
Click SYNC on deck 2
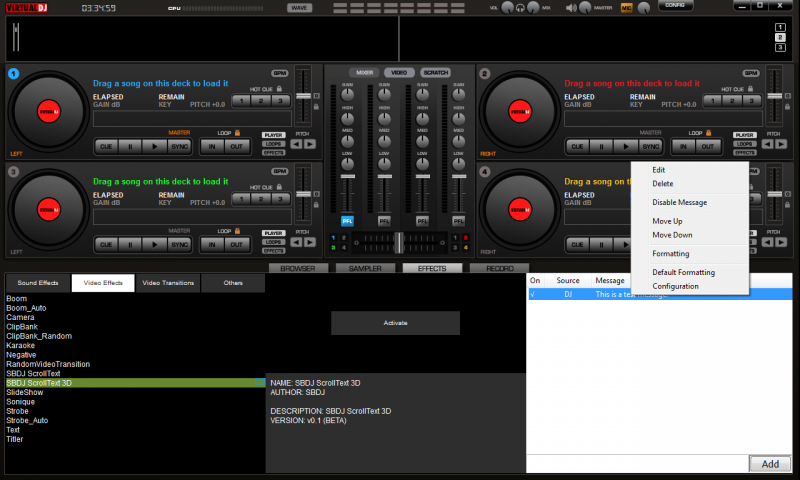point(651,147)
